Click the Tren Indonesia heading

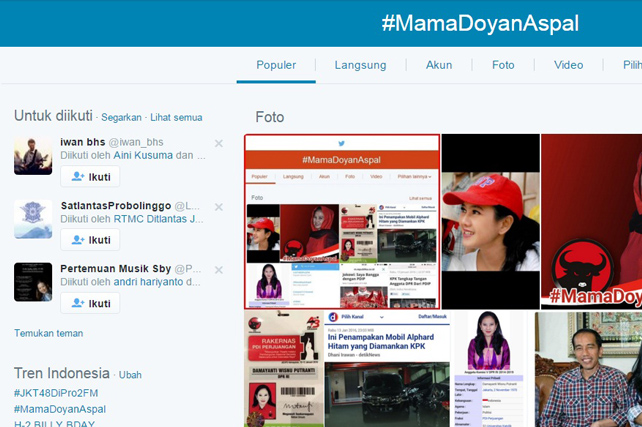pos(62,373)
